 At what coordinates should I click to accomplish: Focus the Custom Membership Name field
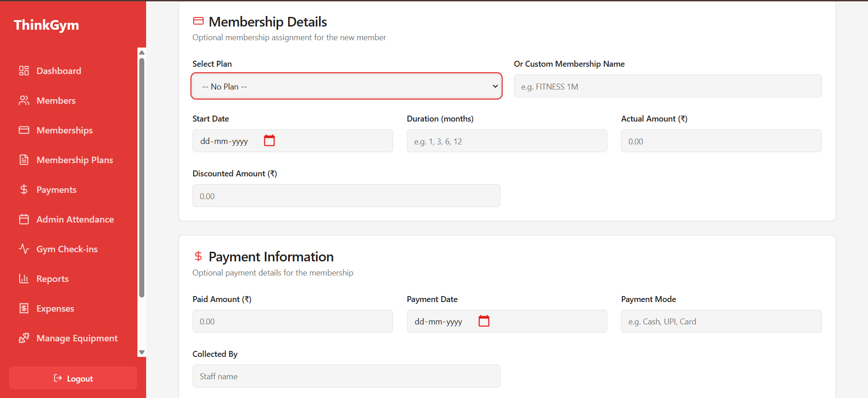click(x=668, y=86)
